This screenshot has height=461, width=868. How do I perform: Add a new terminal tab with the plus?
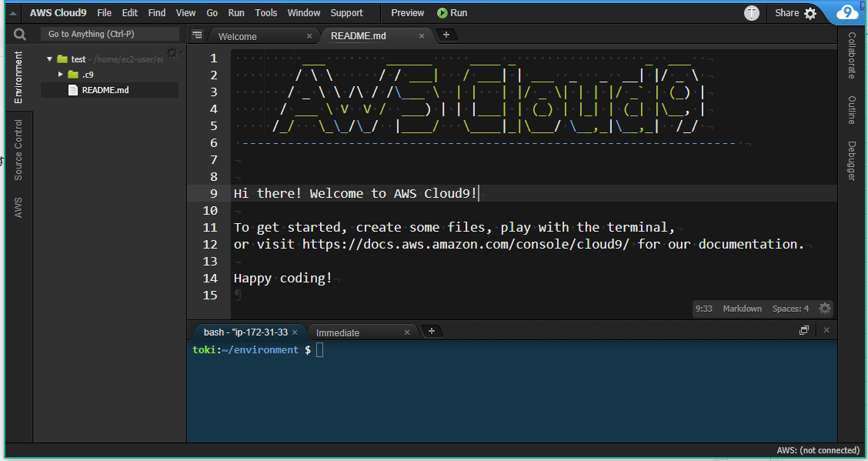point(431,331)
